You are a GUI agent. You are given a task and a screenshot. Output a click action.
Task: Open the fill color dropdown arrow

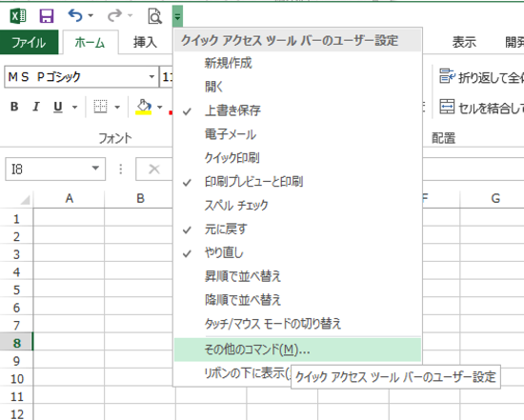click(160, 108)
